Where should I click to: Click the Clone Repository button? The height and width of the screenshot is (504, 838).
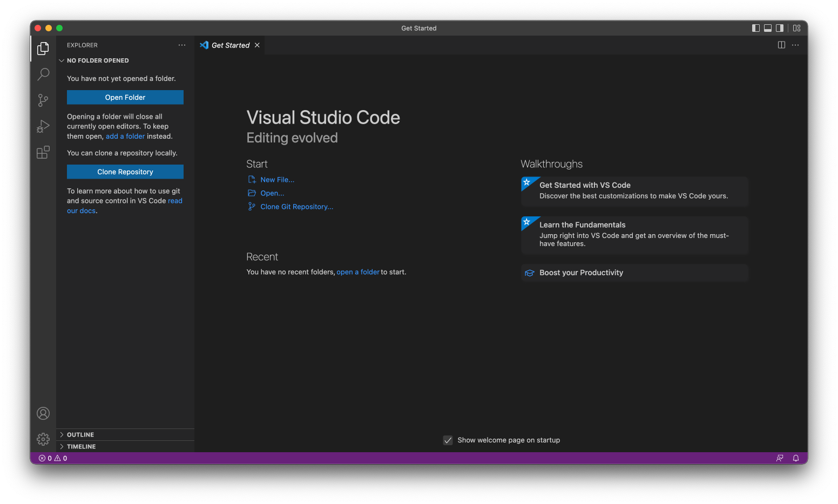[125, 172]
